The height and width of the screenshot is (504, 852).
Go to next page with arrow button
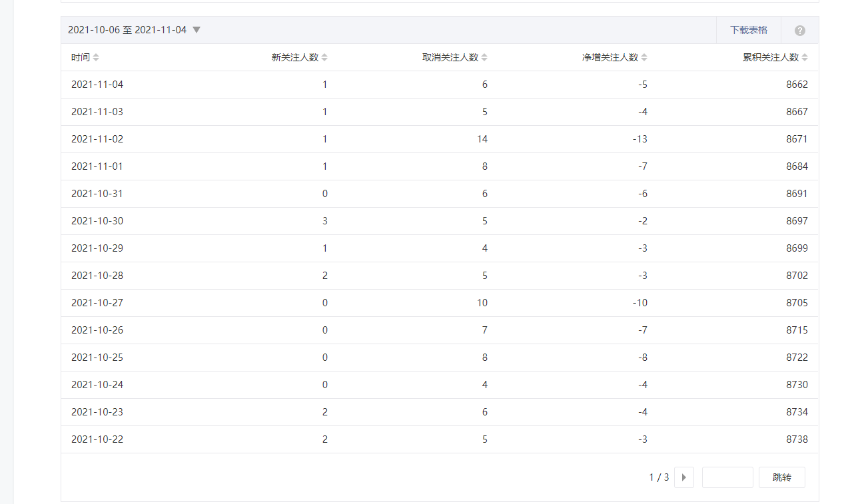point(683,477)
